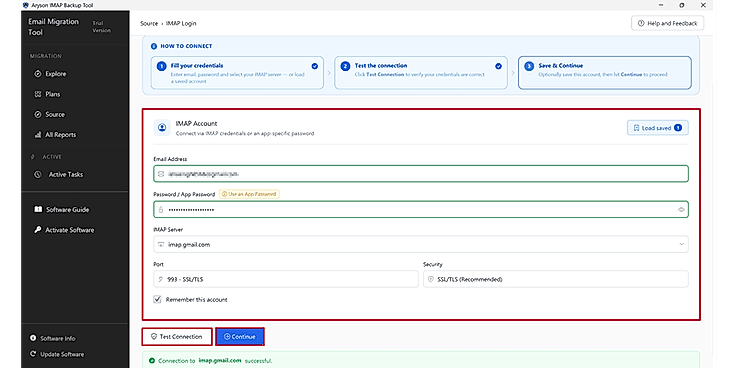This screenshot has width=736, height=368.
Task: Click the Email Migration Tool heading
Action: click(54, 27)
